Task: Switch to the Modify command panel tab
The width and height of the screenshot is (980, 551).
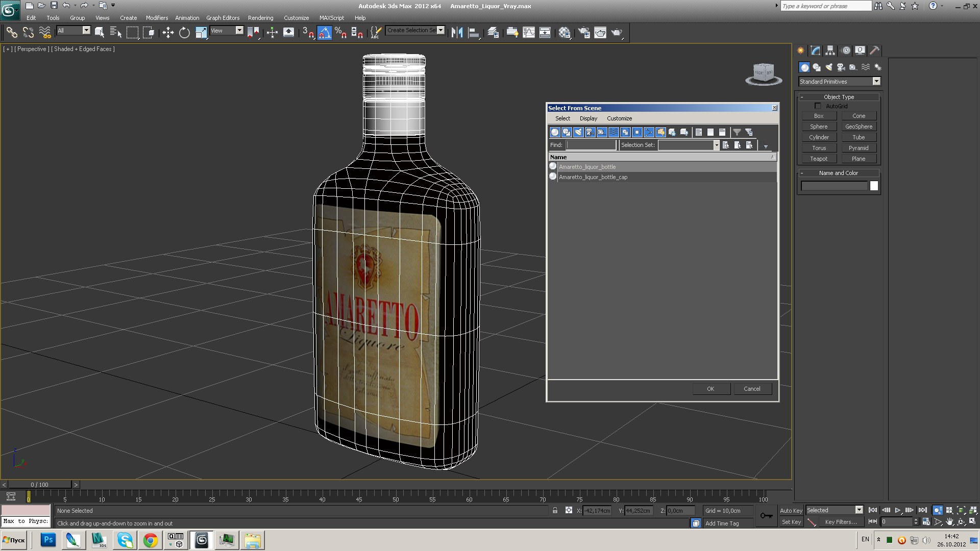Action: [x=815, y=51]
